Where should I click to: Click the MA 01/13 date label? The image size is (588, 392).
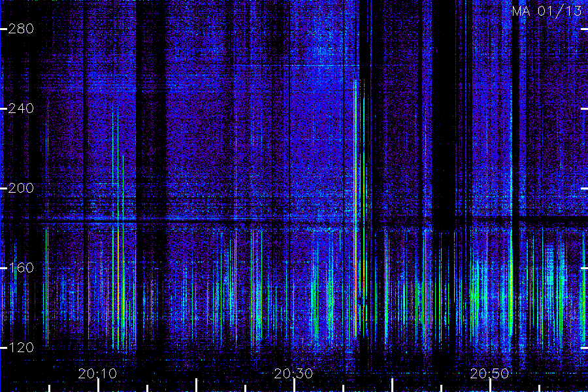547,11
